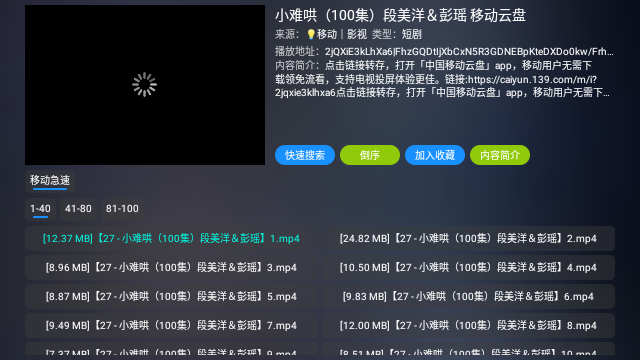Viewport: 640px width, 360px height.
Task: Play episode file 4.mp4 (10.50 MB)
Action: pos(468,268)
